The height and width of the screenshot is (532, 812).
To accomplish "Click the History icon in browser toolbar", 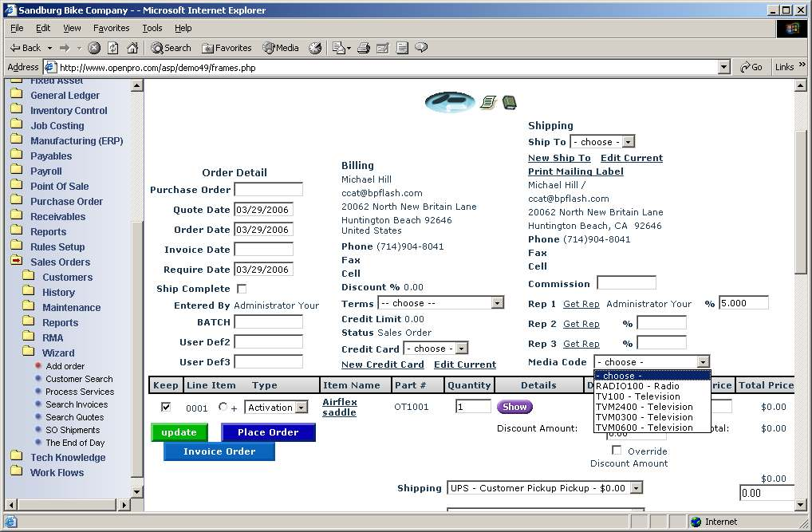I will pyautogui.click(x=315, y=48).
